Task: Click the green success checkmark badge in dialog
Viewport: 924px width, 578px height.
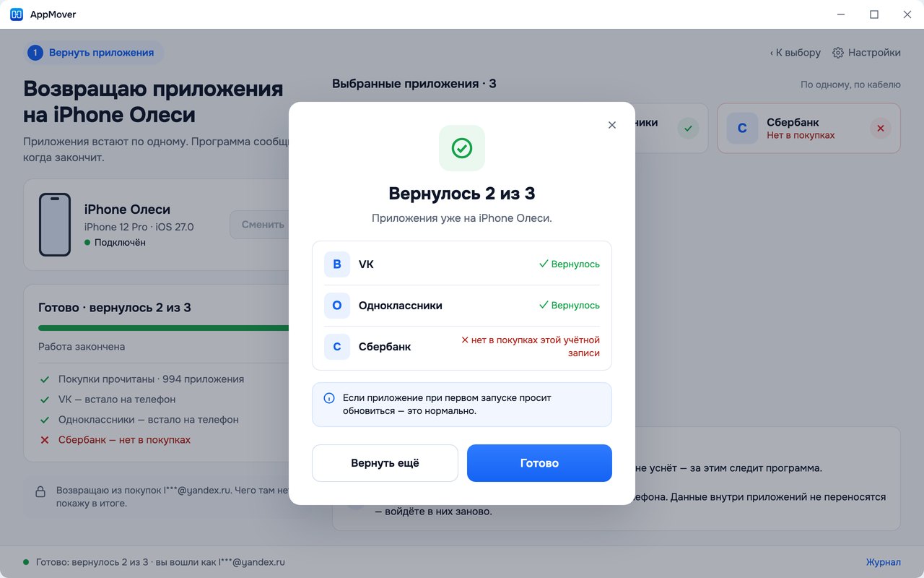Action: [462, 148]
